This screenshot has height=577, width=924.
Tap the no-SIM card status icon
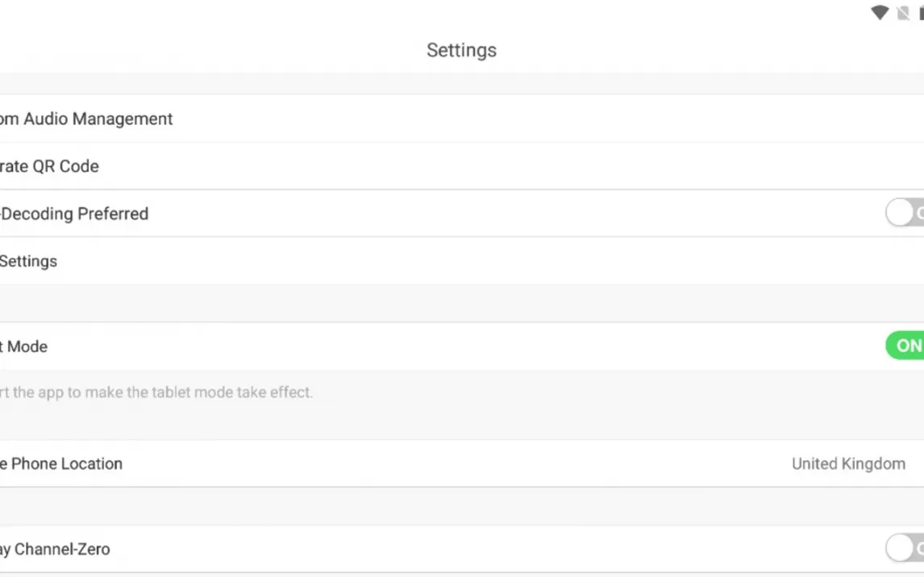[x=905, y=13]
